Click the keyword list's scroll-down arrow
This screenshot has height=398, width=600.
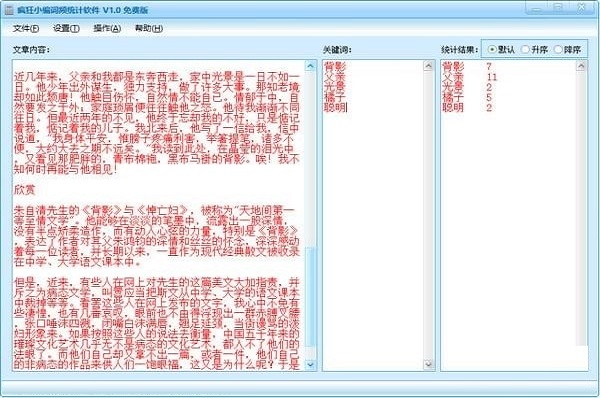pos(429,365)
